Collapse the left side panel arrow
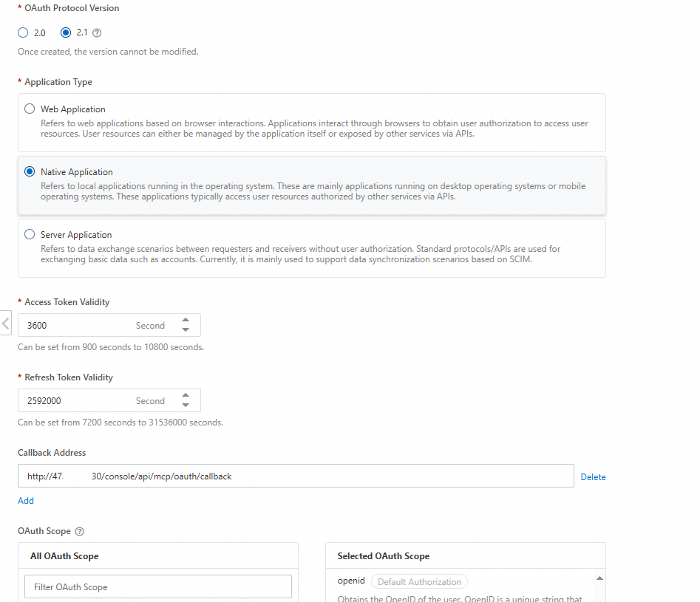700x602 pixels. tap(5, 323)
